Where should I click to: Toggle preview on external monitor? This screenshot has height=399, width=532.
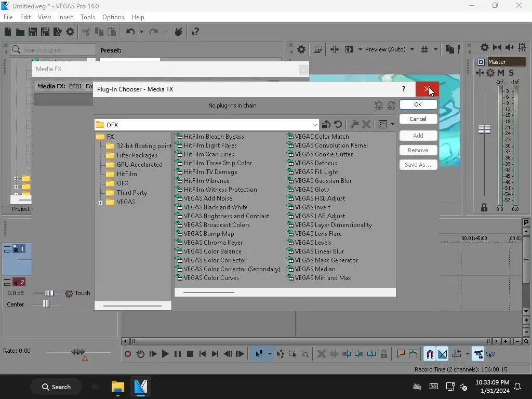pyautogui.click(x=318, y=49)
